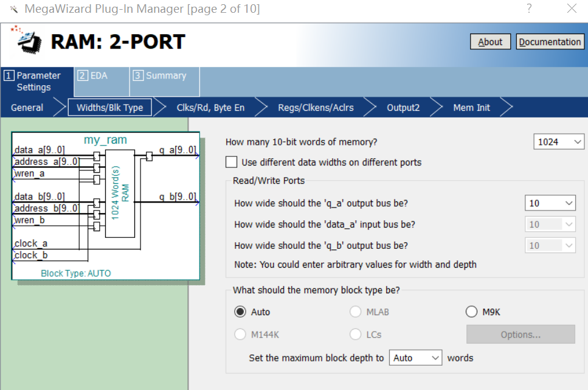Open the 'q_a' output bus width dropdown
The image size is (588, 390).
[x=550, y=203]
